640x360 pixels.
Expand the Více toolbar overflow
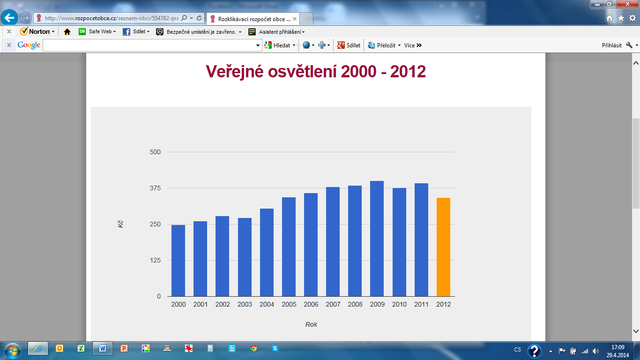[413, 45]
